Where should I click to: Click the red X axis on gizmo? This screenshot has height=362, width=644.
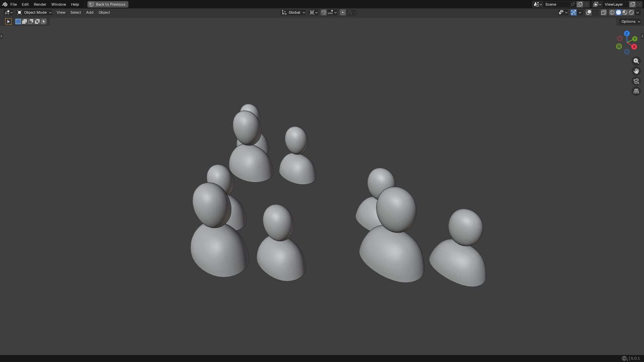634,47
